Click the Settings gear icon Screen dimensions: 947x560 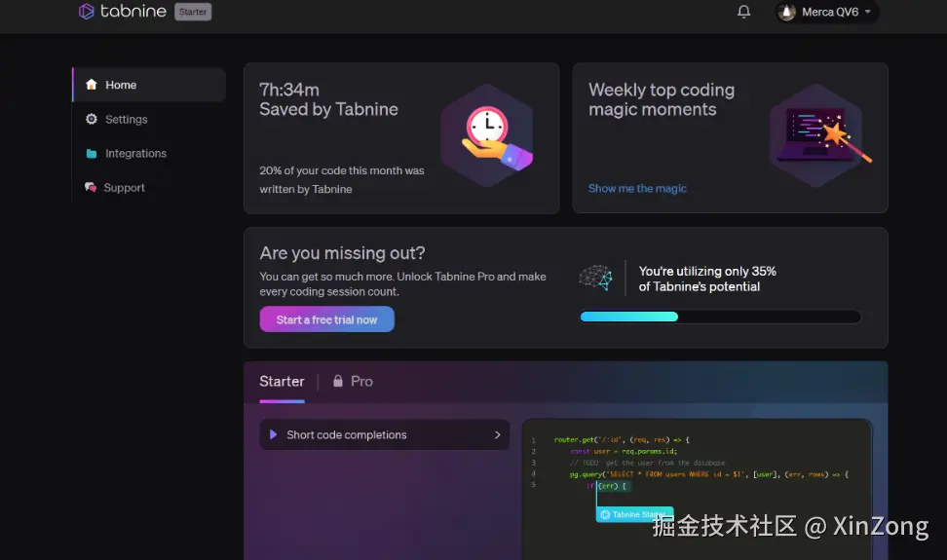tap(92, 119)
